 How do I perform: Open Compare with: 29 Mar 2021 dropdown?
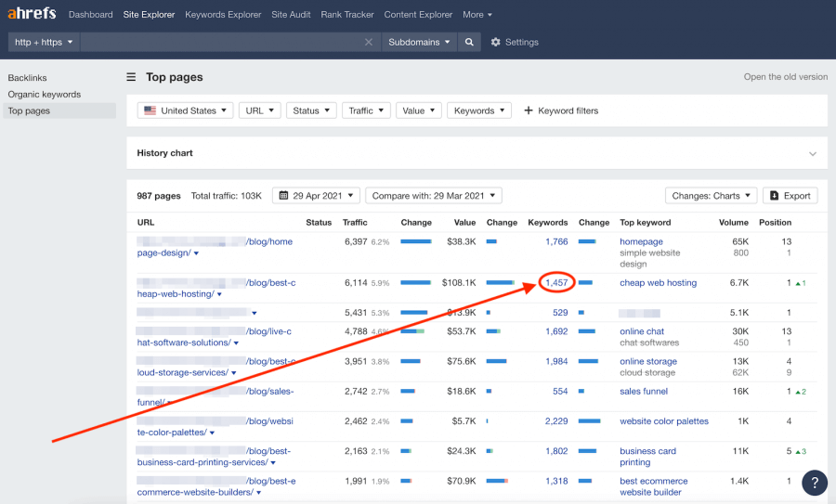(x=434, y=196)
